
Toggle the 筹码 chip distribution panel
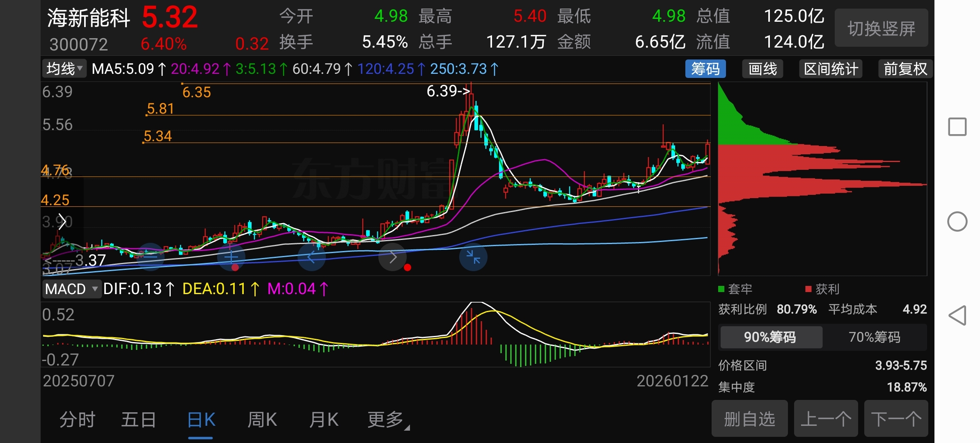[705, 69]
